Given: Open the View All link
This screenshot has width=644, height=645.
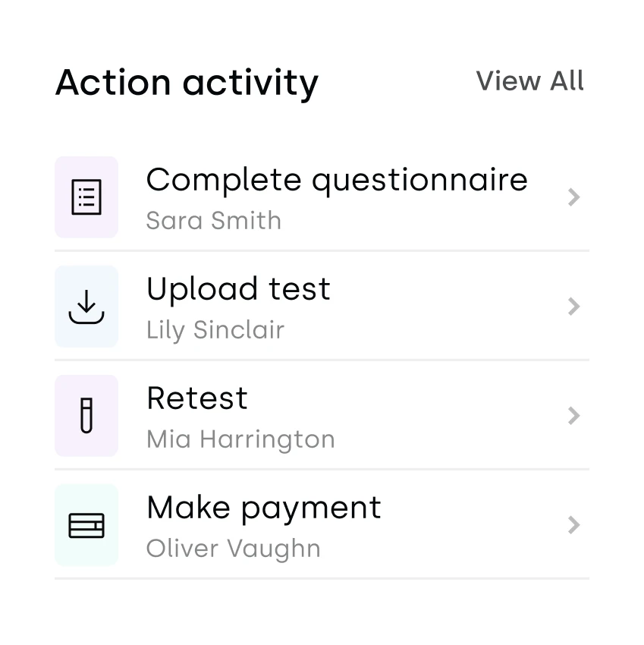Looking at the screenshot, I should pyautogui.click(x=529, y=80).
